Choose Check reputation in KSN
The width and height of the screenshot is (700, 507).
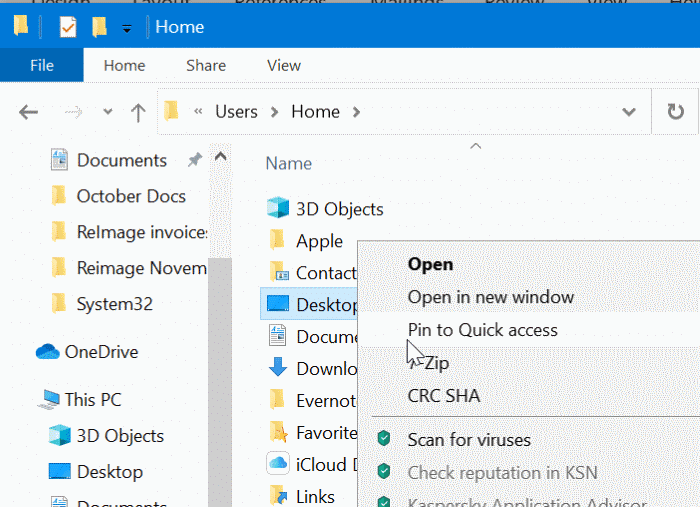tap(503, 473)
